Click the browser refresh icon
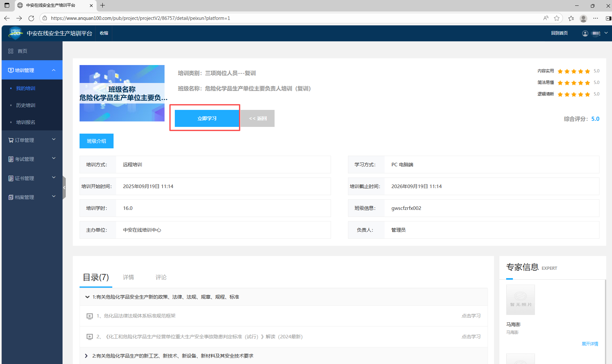Image resolution: width=612 pixels, height=364 pixels. pyautogui.click(x=31, y=18)
